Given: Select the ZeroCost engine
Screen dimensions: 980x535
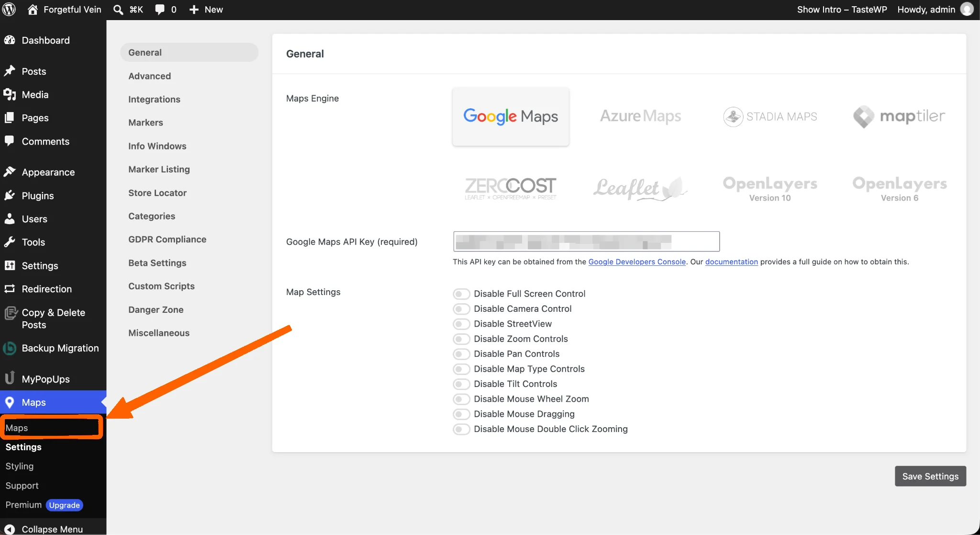Looking at the screenshot, I should (x=511, y=188).
